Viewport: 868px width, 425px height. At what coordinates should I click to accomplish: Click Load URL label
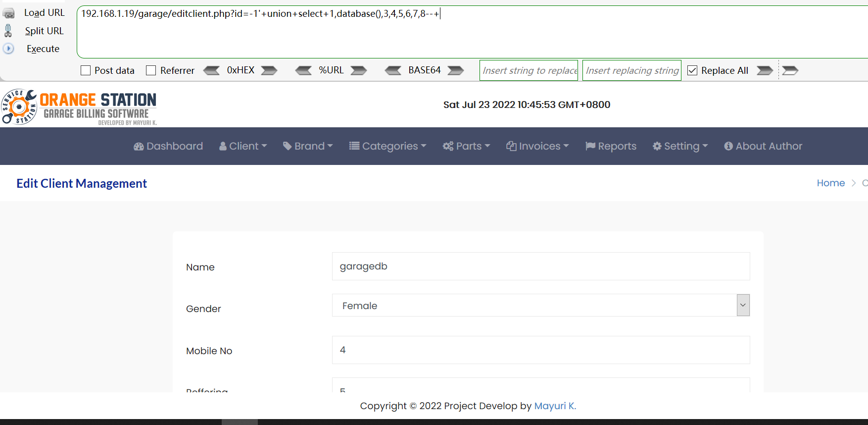point(45,13)
